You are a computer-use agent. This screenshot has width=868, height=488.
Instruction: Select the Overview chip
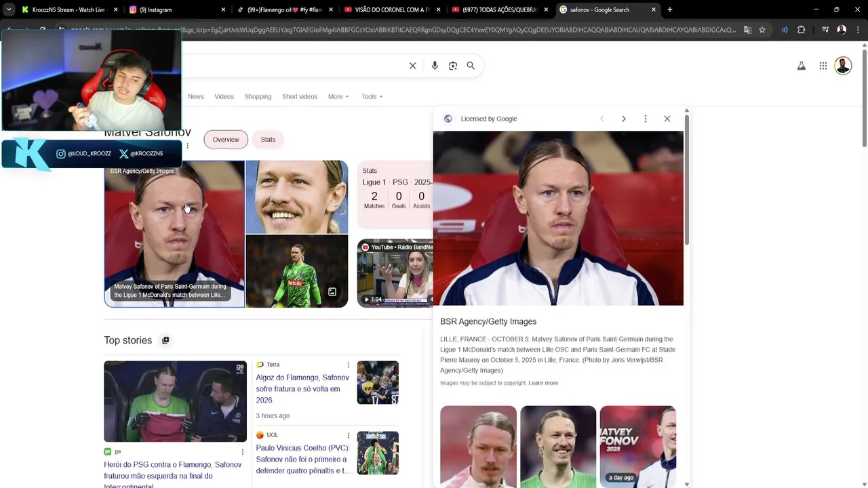[226, 140]
